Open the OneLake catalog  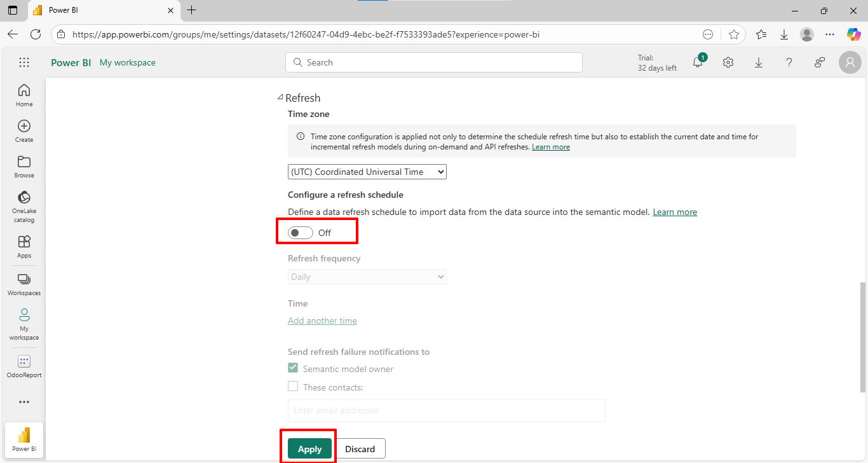coord(24,206)
